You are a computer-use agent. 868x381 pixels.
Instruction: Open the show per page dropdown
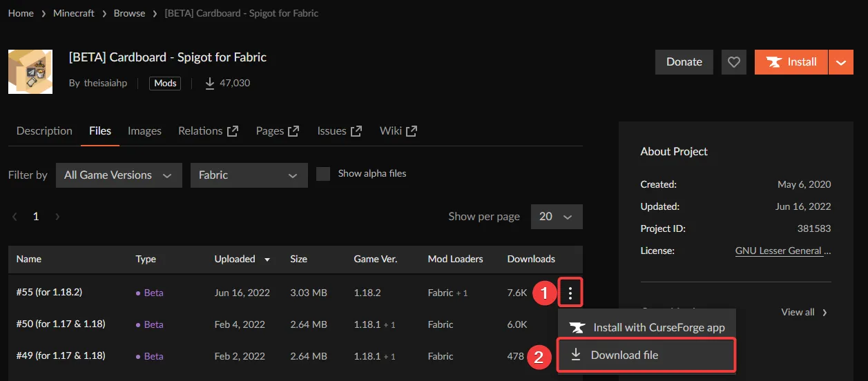pos(556,217)
